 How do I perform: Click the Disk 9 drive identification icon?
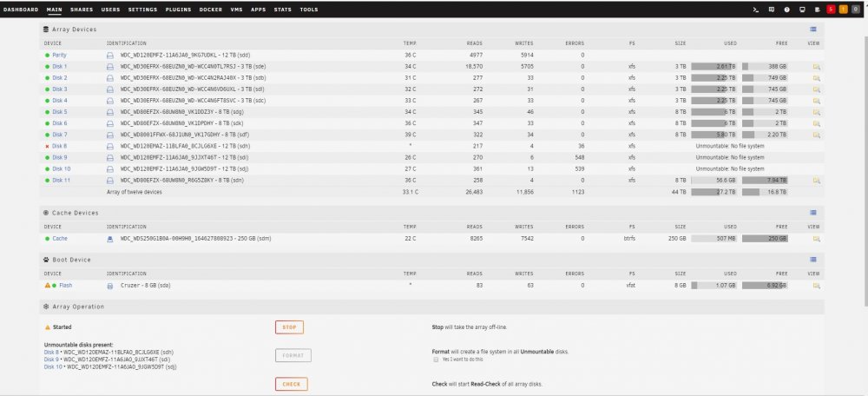pyautogui.click(x=109, y=158)
